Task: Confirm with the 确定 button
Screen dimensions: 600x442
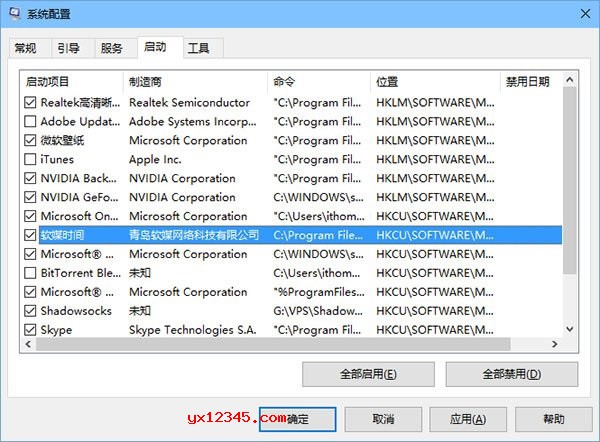Action: 298,419
